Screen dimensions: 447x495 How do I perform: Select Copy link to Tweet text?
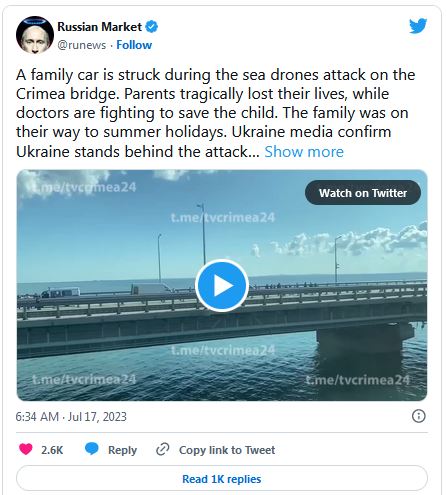click(227, 450)
